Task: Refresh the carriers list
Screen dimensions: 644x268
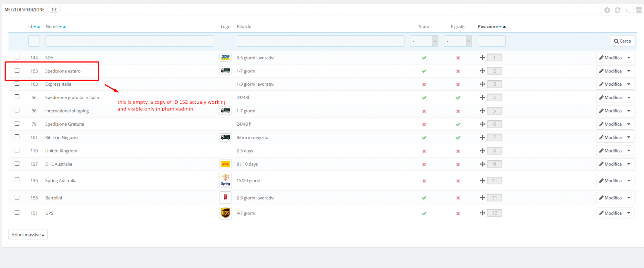Action: (618, 10)
